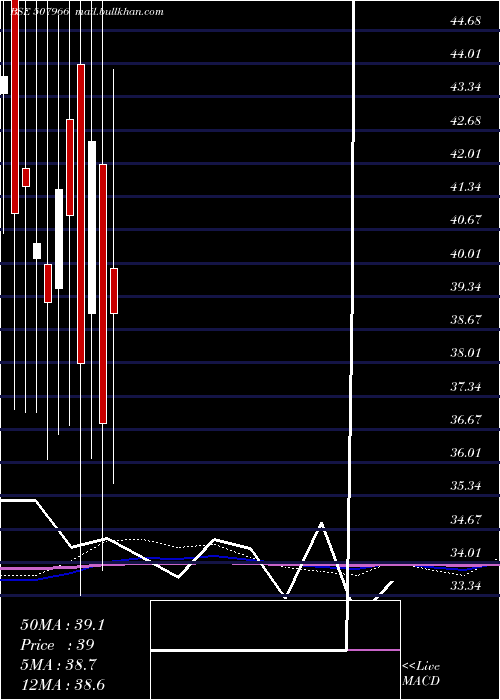
Task: Click the 12MA : 38.6 readout
Action: pos(62,684)
